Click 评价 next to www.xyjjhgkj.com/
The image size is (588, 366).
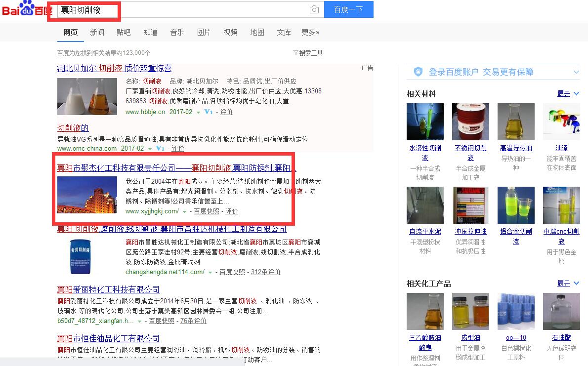tap(232, 211)
